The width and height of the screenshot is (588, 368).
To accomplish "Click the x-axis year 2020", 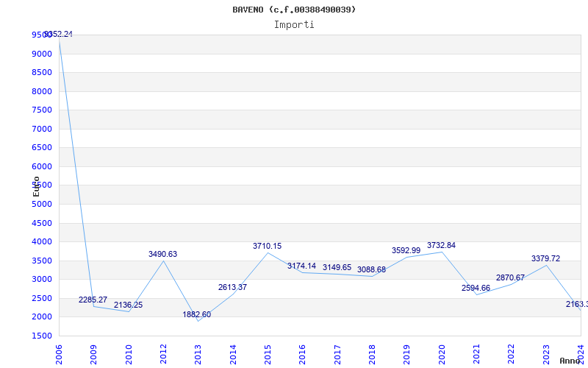I will (442, 355).
